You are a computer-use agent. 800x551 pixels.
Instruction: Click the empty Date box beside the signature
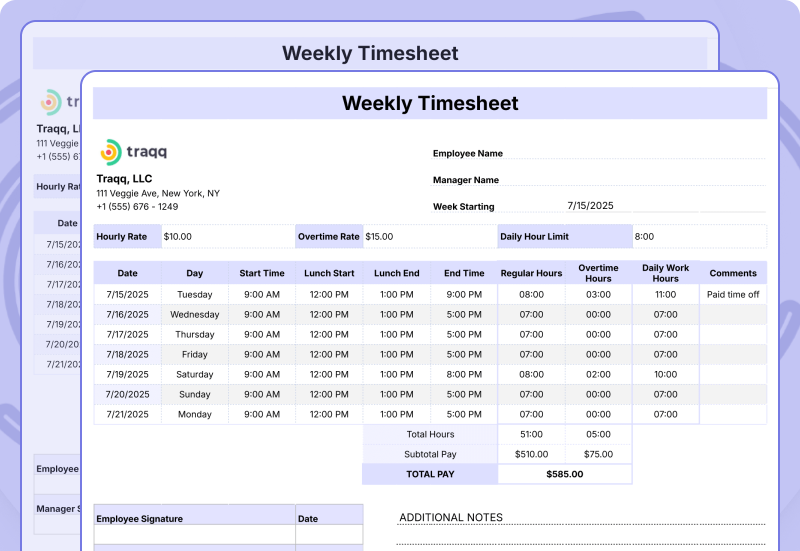coord(329,534)
